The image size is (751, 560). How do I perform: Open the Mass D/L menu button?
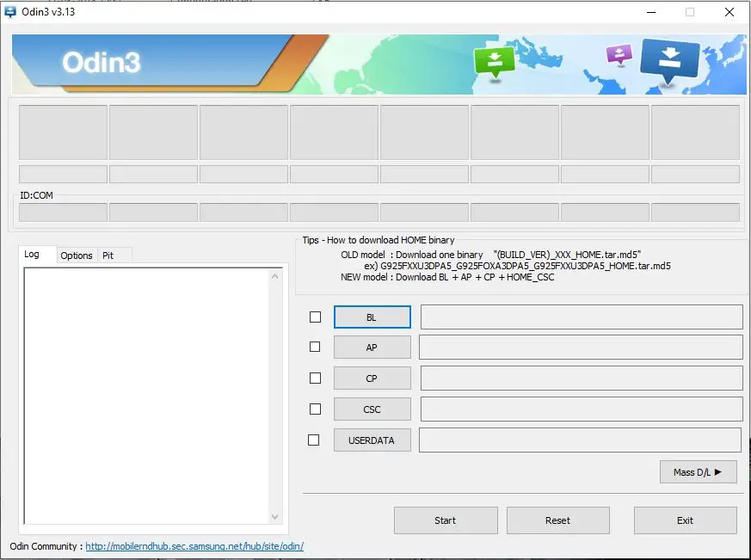tap(699, 472)
